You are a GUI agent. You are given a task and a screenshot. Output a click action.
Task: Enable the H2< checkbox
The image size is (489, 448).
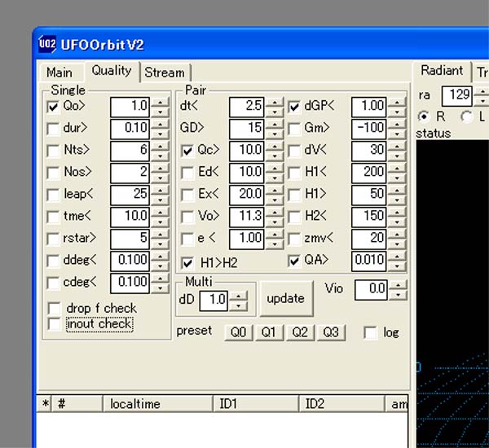pos(294,217)
